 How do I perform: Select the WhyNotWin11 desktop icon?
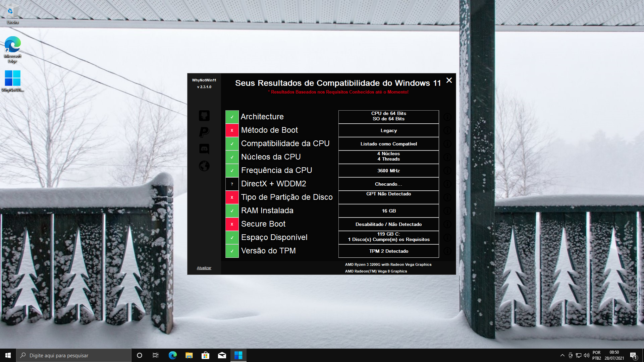[12, 81]
